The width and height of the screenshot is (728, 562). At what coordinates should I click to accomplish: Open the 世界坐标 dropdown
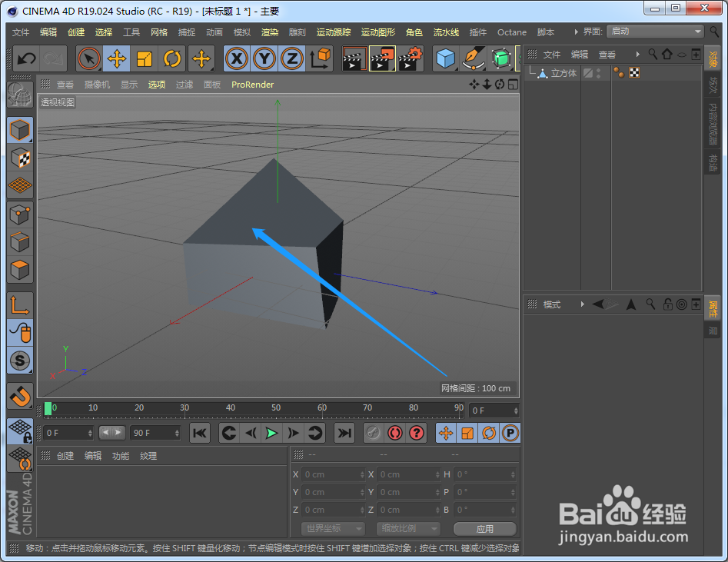(x=334, y=529)
